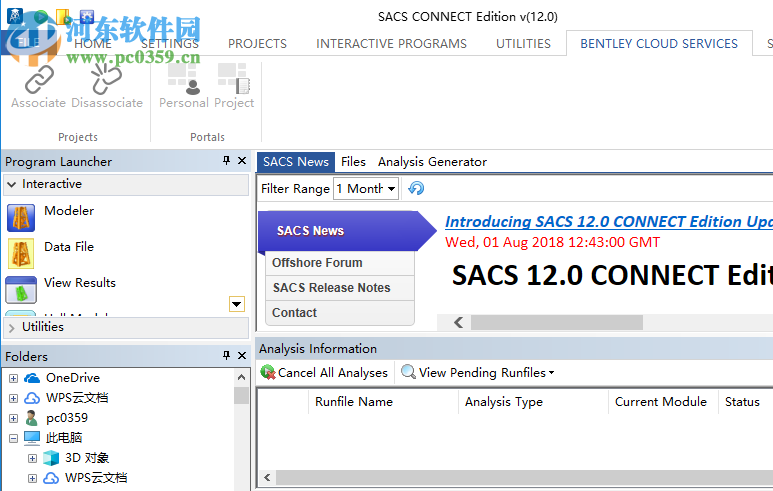Open View Pending Runfiles dropdown arrow

point(552,373)
